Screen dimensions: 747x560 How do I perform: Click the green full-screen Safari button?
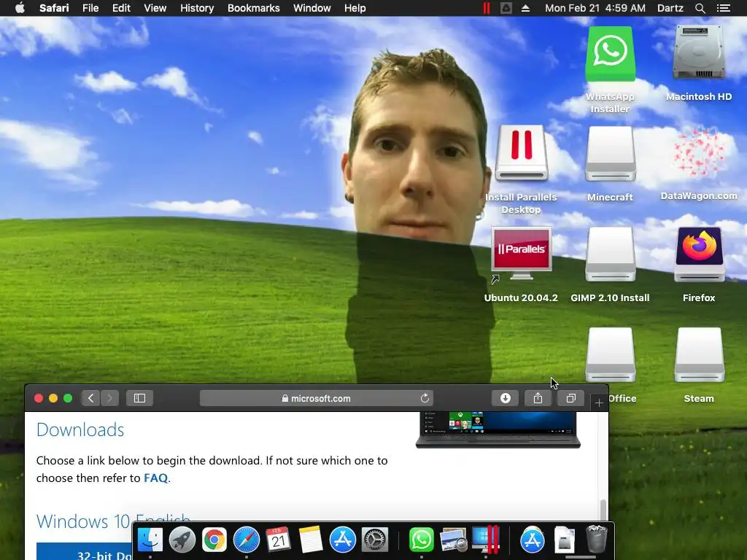click(x=68, y=398)
